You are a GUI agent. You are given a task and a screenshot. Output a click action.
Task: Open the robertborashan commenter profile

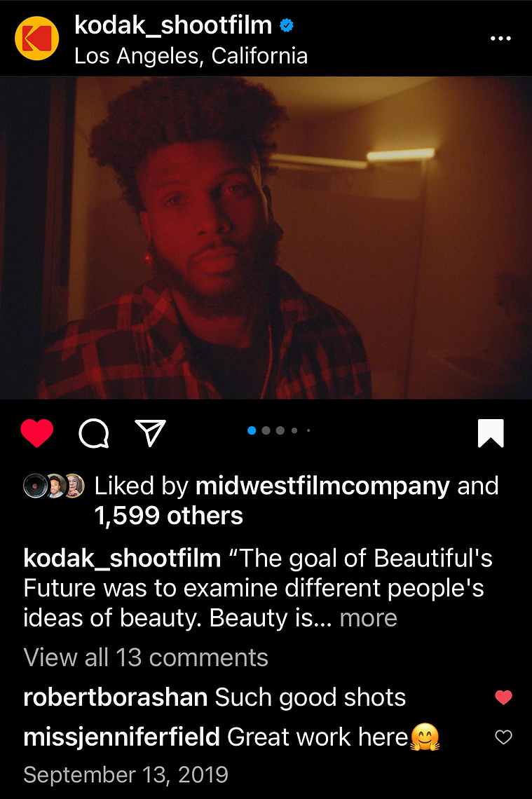[x=116, y=697]
